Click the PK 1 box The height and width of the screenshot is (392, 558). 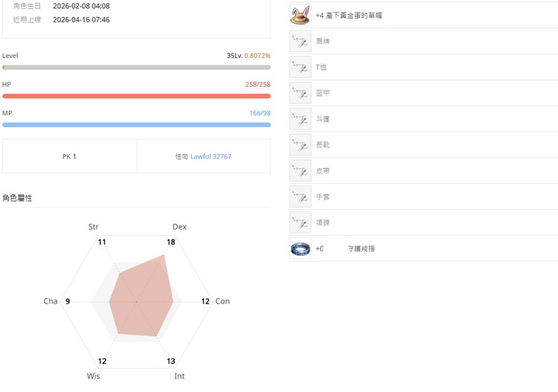[x=69, y=157]
